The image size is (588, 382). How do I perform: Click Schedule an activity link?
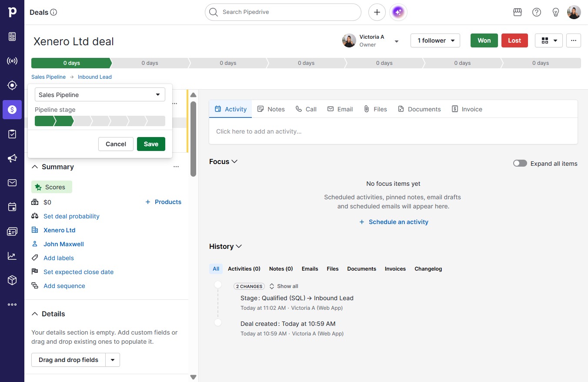(394, 222)
